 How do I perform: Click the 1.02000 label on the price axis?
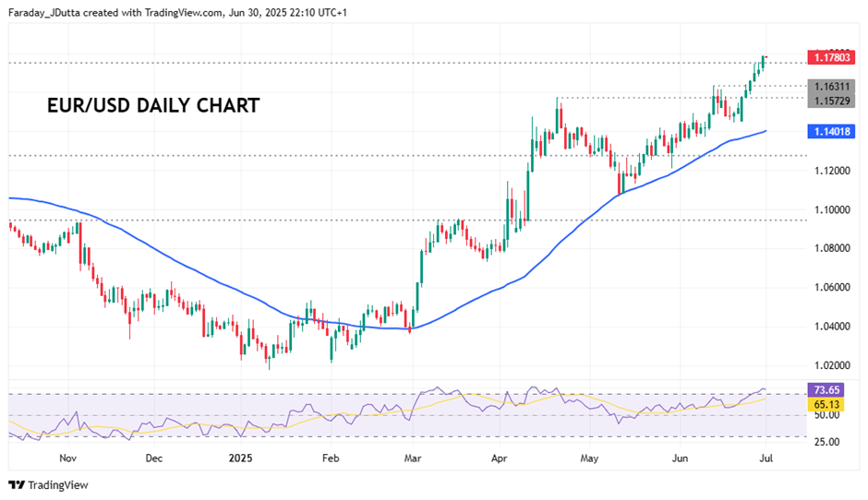point(831,365)
